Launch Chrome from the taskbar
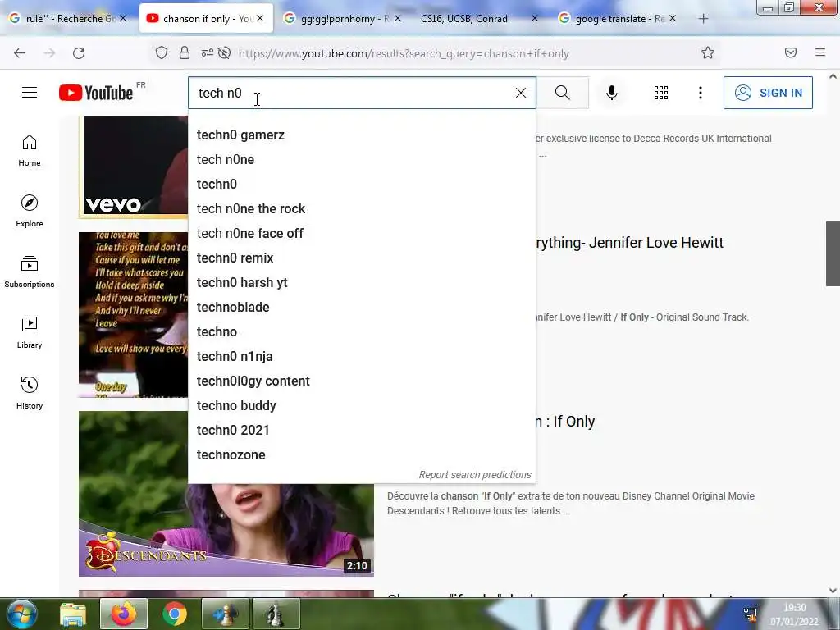Screen dimensions: 840x630 (x=175, y=614)
